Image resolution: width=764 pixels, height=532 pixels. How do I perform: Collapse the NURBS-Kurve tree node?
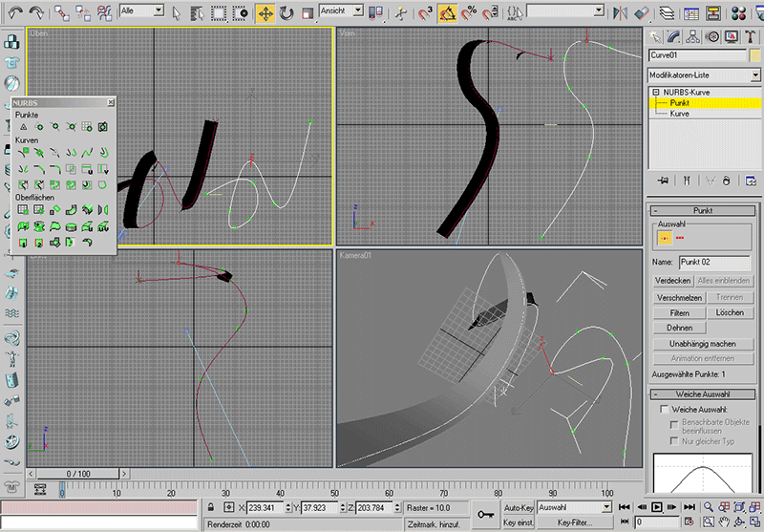pyautogui.click(x=656, y=92)
